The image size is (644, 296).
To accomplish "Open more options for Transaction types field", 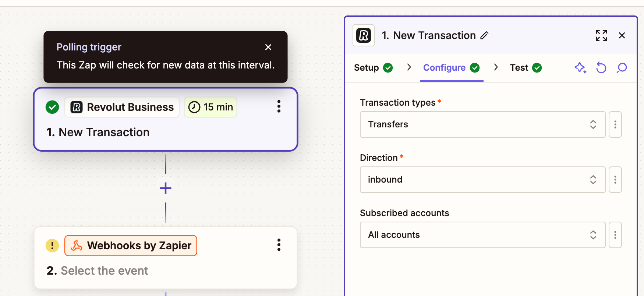I will pos(615,124).
